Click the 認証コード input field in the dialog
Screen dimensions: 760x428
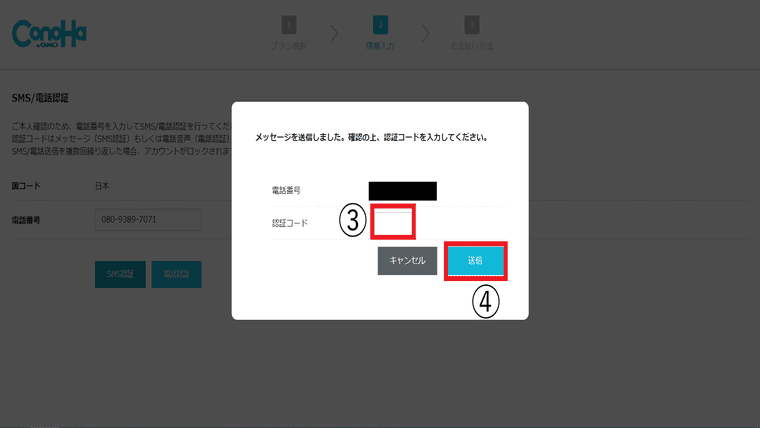tap(393, 222)
